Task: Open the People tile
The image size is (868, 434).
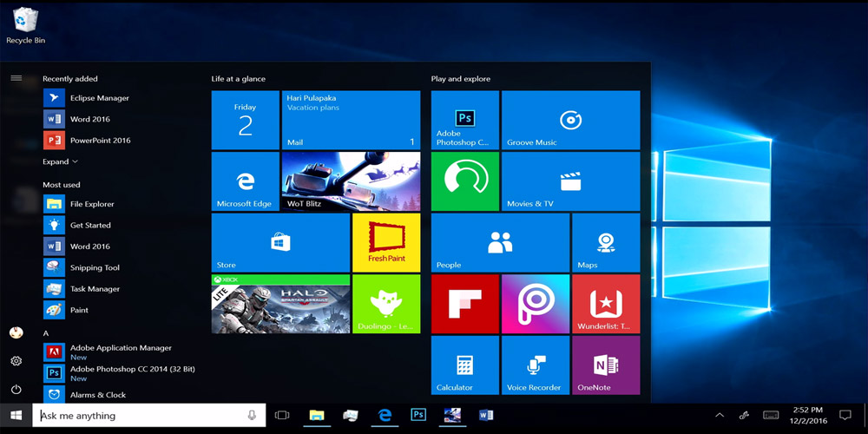Action: tap(501, 243)
